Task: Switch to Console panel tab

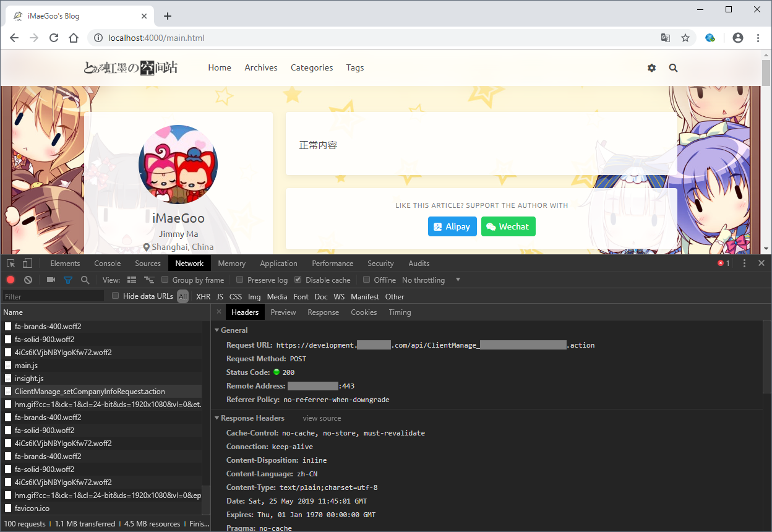Action: pos(108,263)
